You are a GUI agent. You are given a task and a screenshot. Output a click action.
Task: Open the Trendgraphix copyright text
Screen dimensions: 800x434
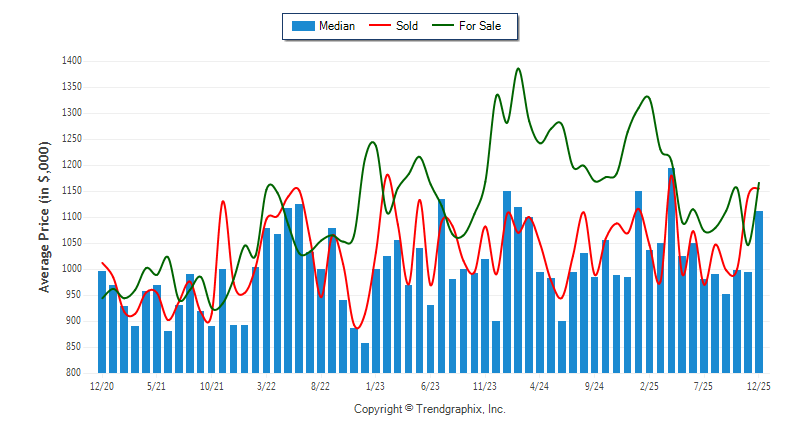430,409
